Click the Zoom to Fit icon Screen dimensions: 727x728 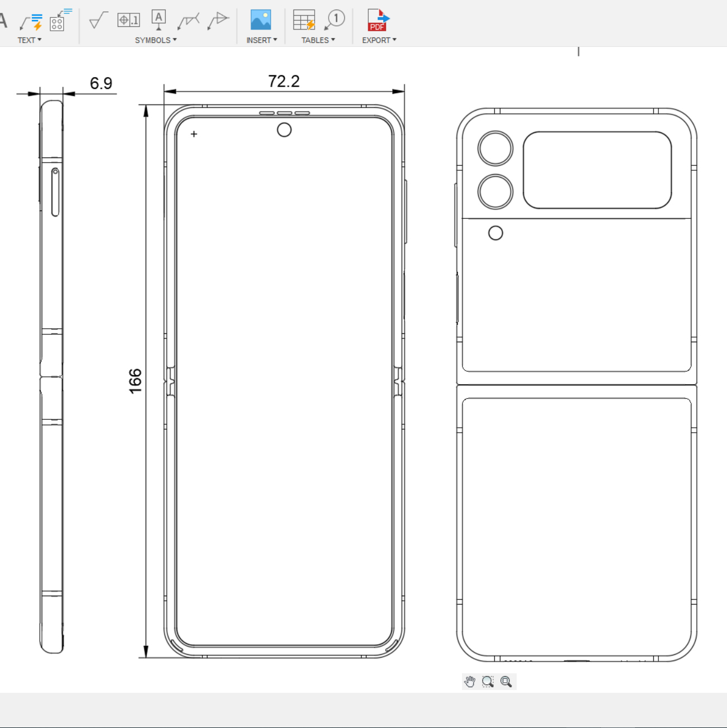click(506, 682)
